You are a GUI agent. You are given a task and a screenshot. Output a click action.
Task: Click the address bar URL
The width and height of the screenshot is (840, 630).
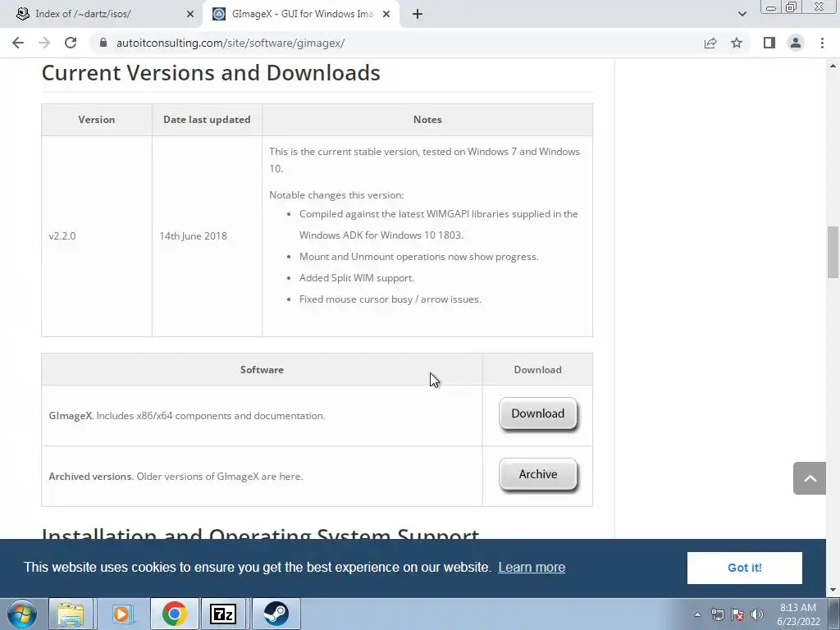pyautogui.click(x=231, y=43)
